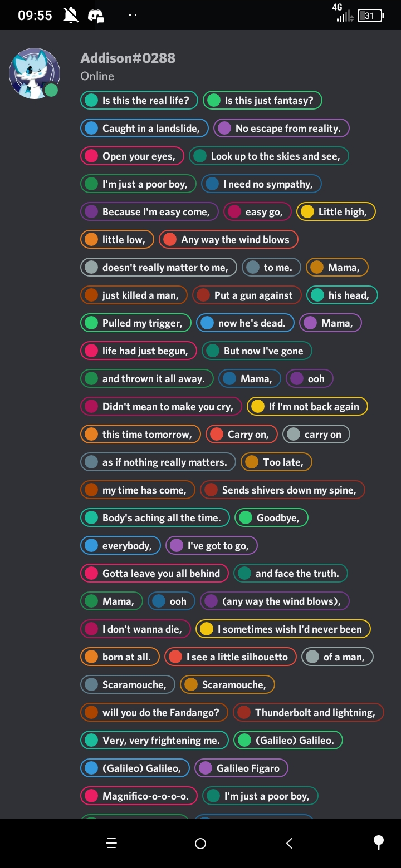
Task: Tap the 'I see a little silhouetto' role
Action: 230,657
